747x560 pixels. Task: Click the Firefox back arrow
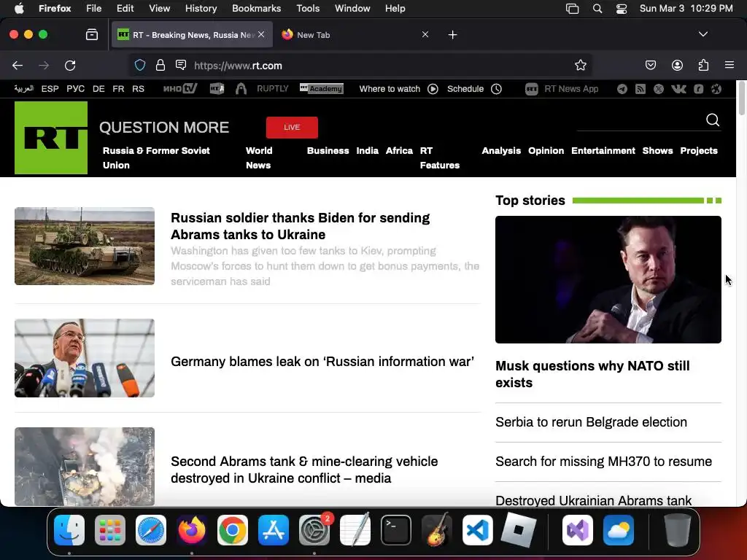tap(18, 65)
